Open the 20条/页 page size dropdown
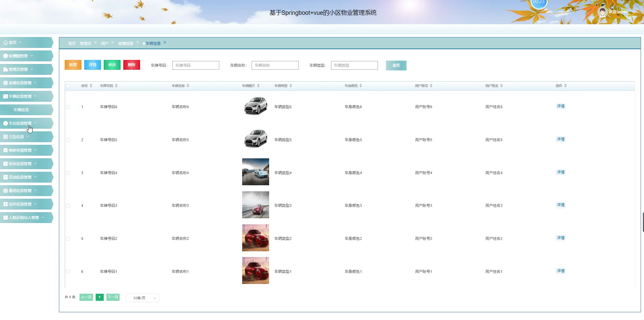The height and width of the screenshot is (320, 644). (142, 298)
